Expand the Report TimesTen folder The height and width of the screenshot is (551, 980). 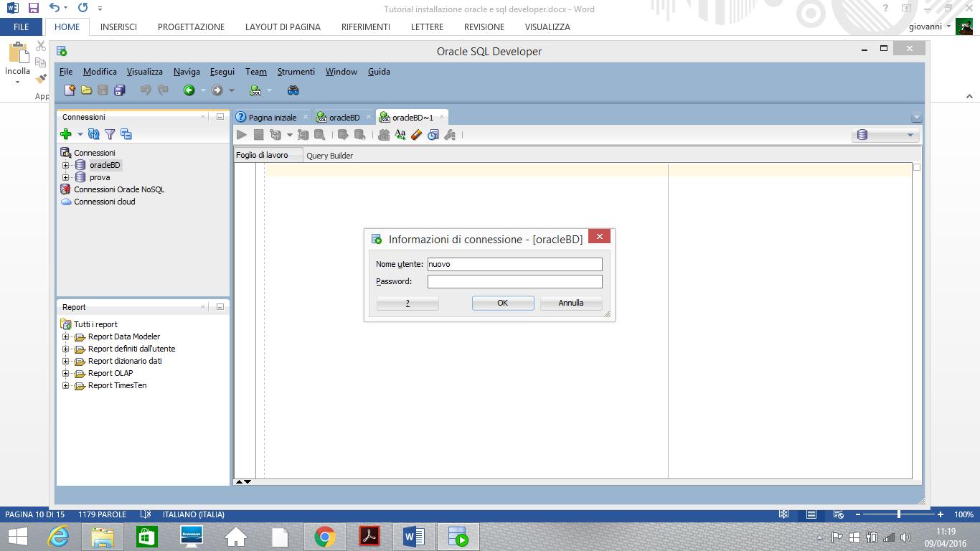[x=65, y=385]
